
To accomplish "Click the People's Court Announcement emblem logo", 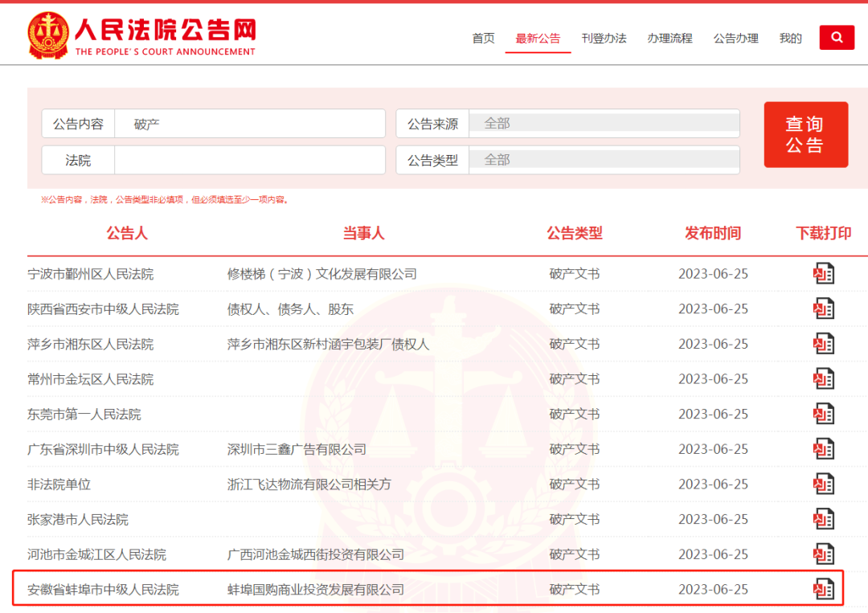I will (48, 36).
